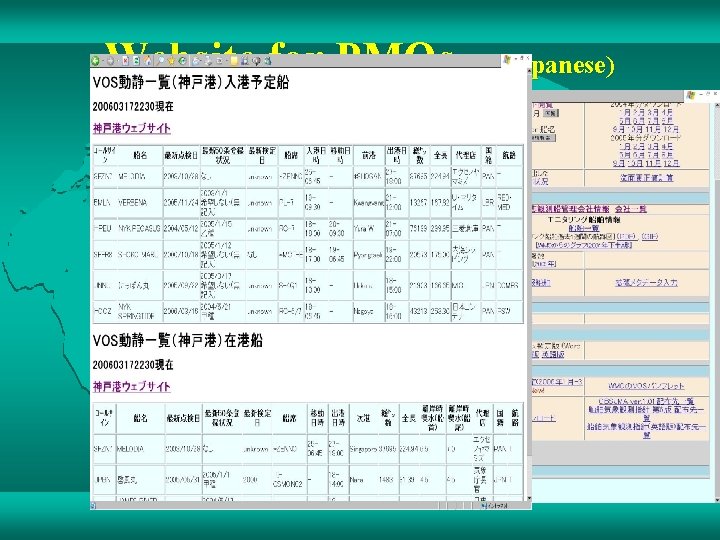This screenshot has width=720, height=540.
Task: Open 会社一覧 link in the back window
Action: [x=630, y=209]
